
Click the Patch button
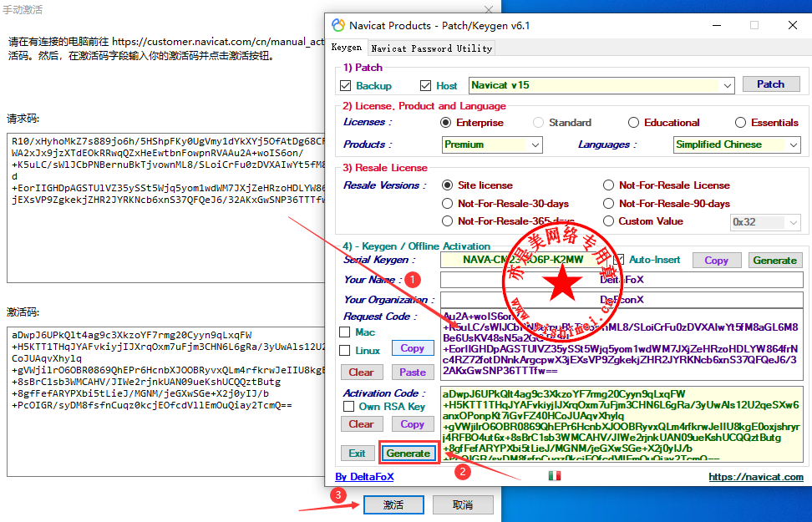coord(771,84)
